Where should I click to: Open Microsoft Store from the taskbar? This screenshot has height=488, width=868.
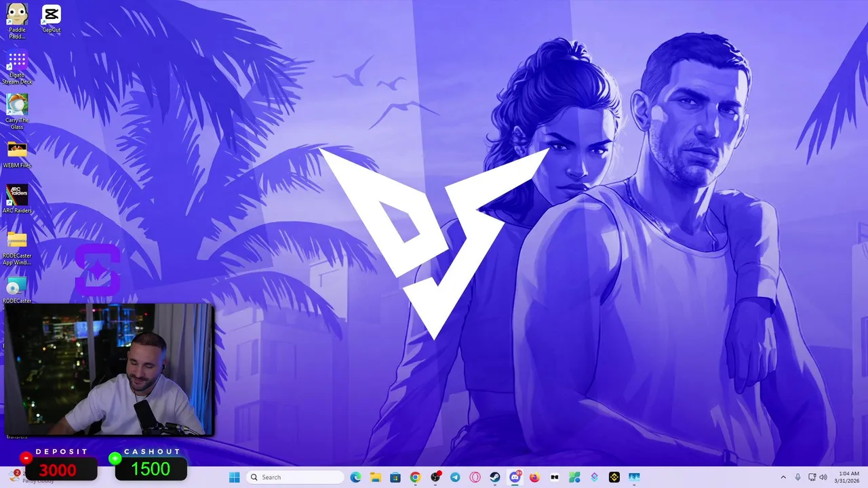tap(395, 477)
